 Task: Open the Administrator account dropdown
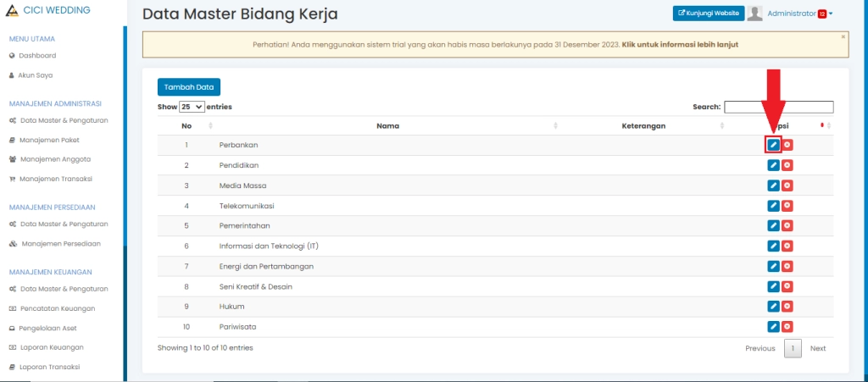pos(800,14)
